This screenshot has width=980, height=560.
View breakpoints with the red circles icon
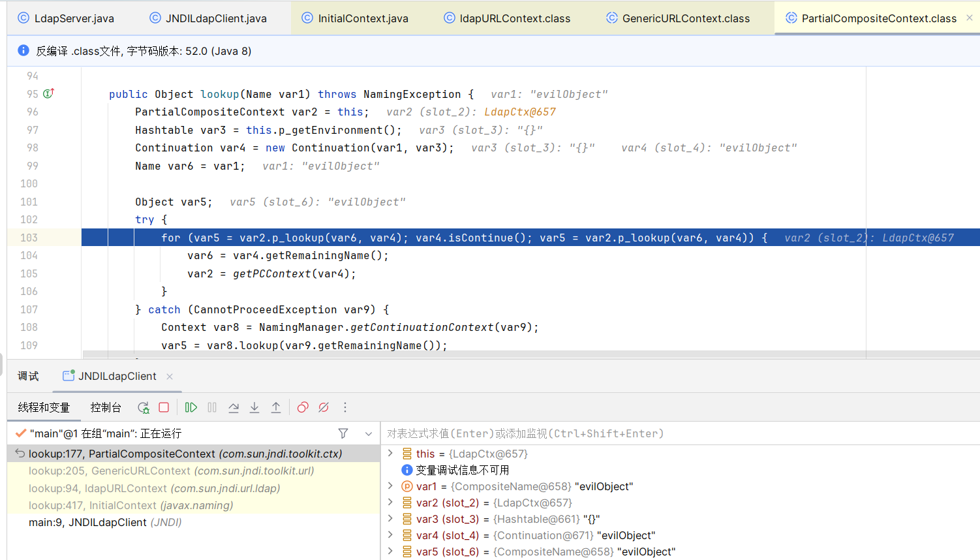(x=303, y=407)
